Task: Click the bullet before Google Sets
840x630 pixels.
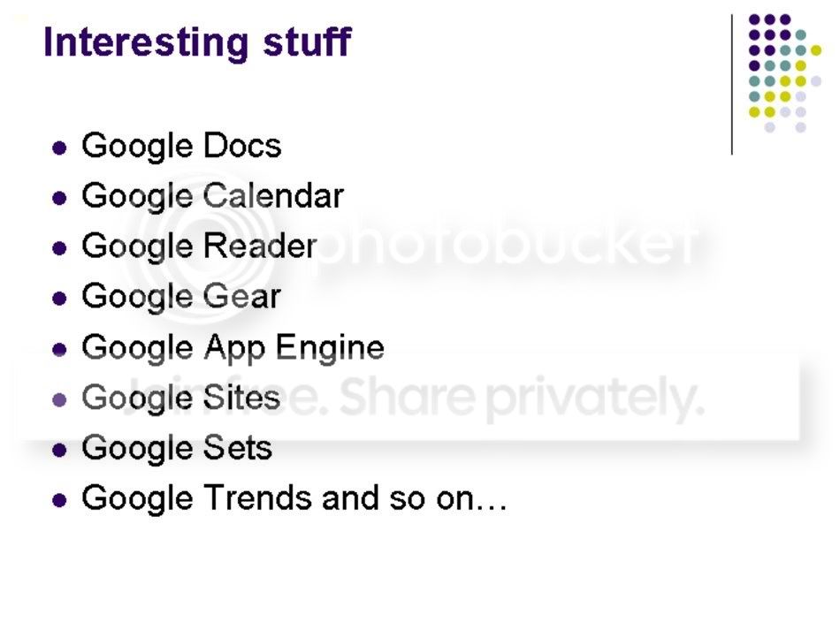Action: 59,450
